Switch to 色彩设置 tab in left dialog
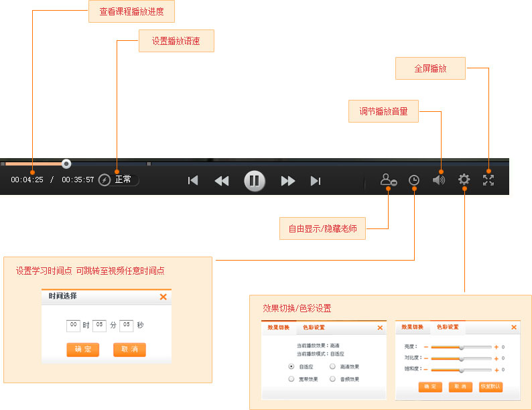Viewport: 532px width, 410px height. [x=314, y=328]
